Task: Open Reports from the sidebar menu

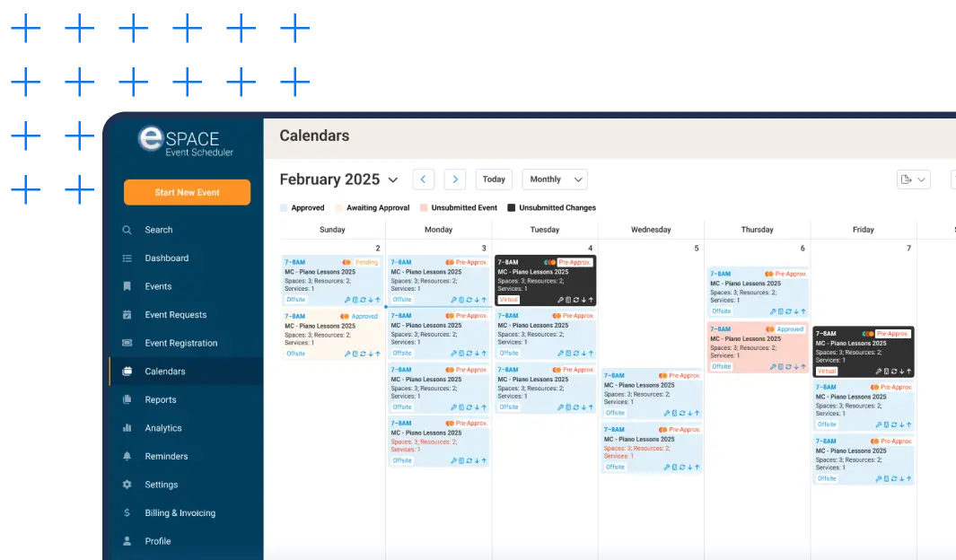Action: tap(161, 400)
